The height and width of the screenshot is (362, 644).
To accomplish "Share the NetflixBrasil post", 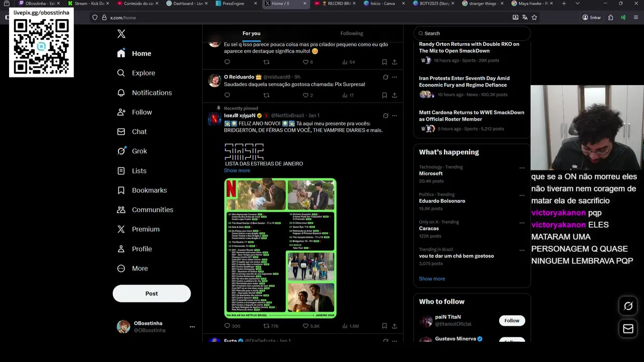I will point(394,326).
